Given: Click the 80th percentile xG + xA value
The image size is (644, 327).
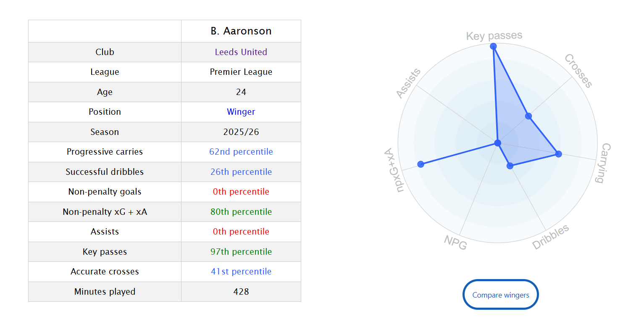Looking at the screenshot, I should coord(241,212).
